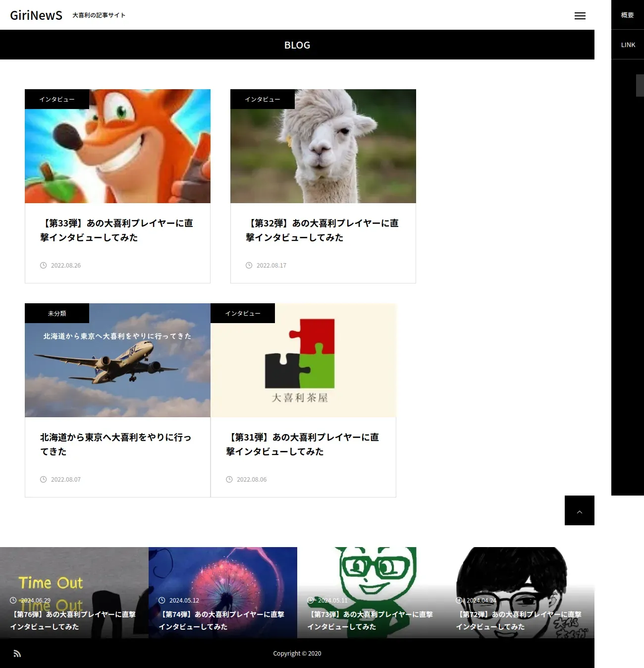This screenshot has height=668, width=644.
Task: Click the scroll-to-top arrow button
Action: tap(580, 510)
